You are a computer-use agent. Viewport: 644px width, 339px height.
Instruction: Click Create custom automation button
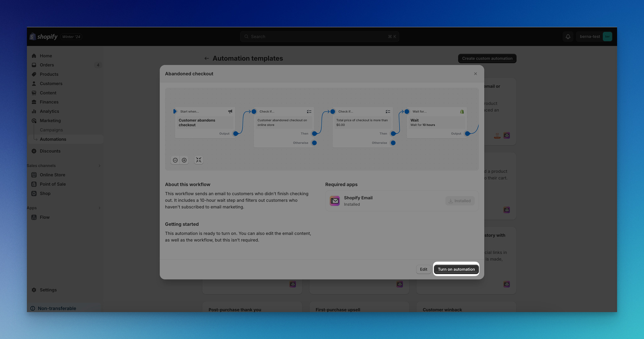[487, 58]
